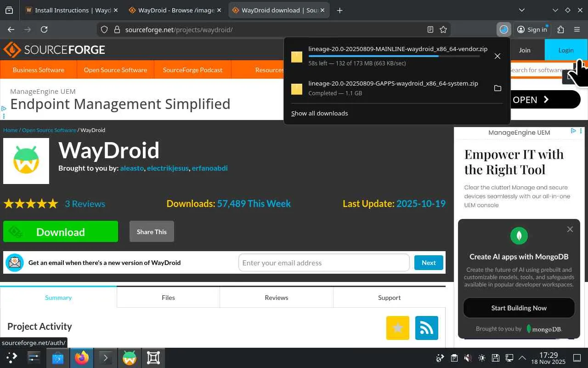This screenshot has height=368, width=588.
Task: Open the downloads panel toolbar button
Action: (x=504, y=29)
